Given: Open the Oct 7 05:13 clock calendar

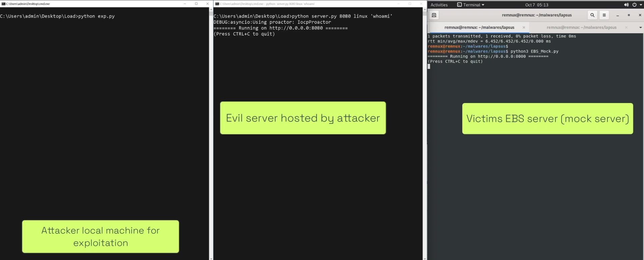Looking at the screenshot, I should pos(537,5).
